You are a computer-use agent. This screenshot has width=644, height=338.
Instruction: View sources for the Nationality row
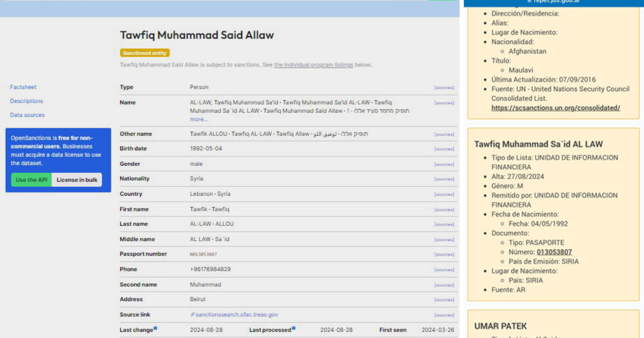(444, 179)
